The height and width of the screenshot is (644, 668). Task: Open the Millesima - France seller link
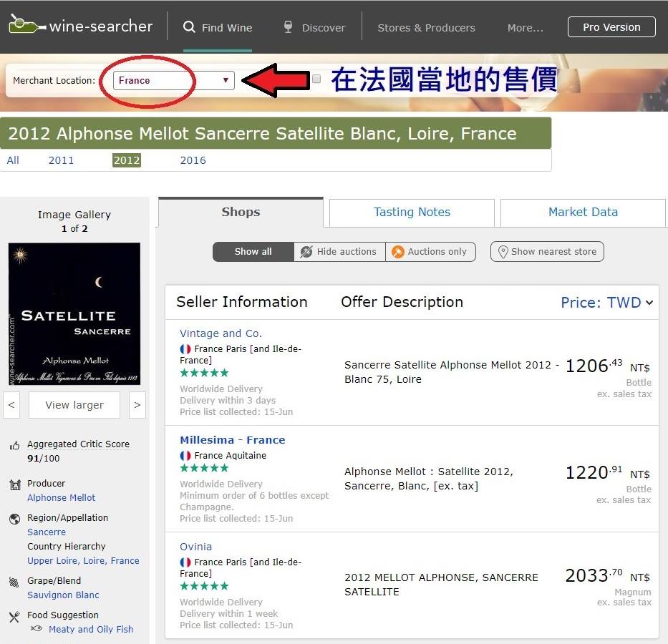tap(232, 439)
